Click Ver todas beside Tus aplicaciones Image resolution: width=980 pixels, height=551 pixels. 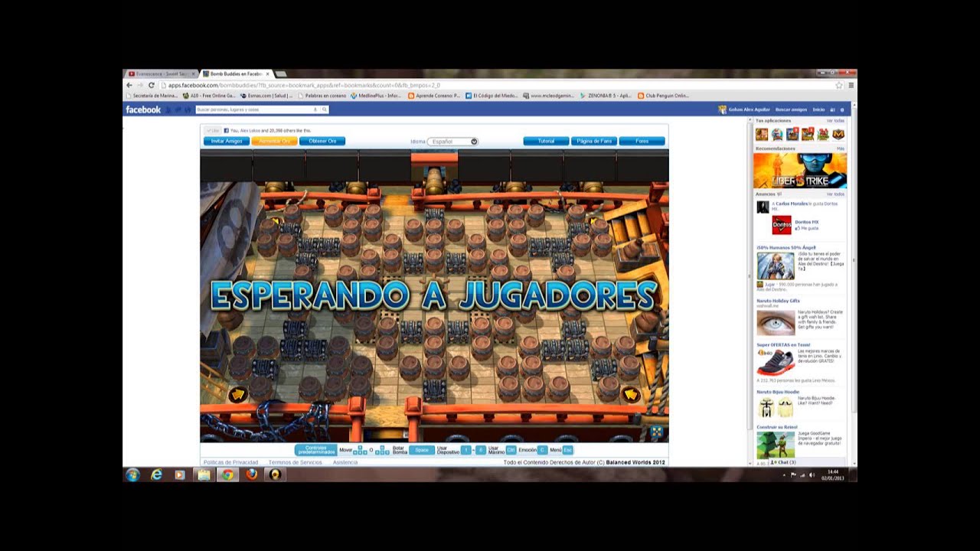(835, 121)
